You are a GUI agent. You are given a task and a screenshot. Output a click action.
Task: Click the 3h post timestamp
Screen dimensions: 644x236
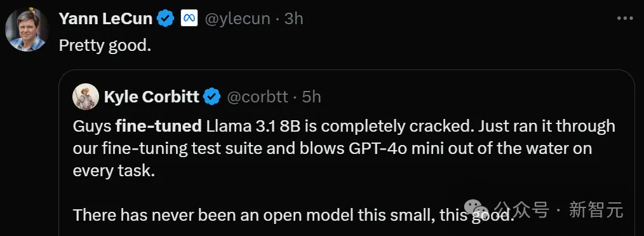pyautogui.click(x=293, y=18)
